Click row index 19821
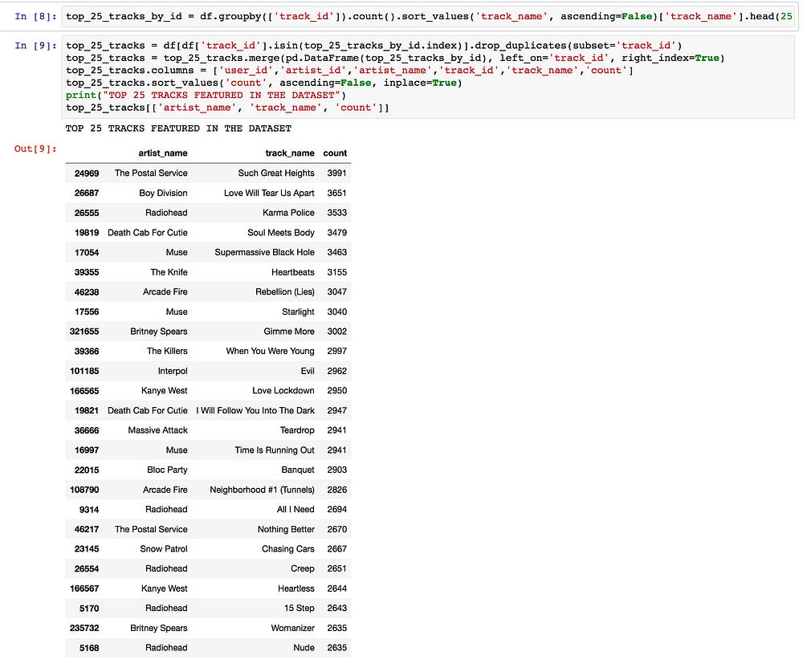Viewport: 803px width, 672px height. tap(87, 411)
